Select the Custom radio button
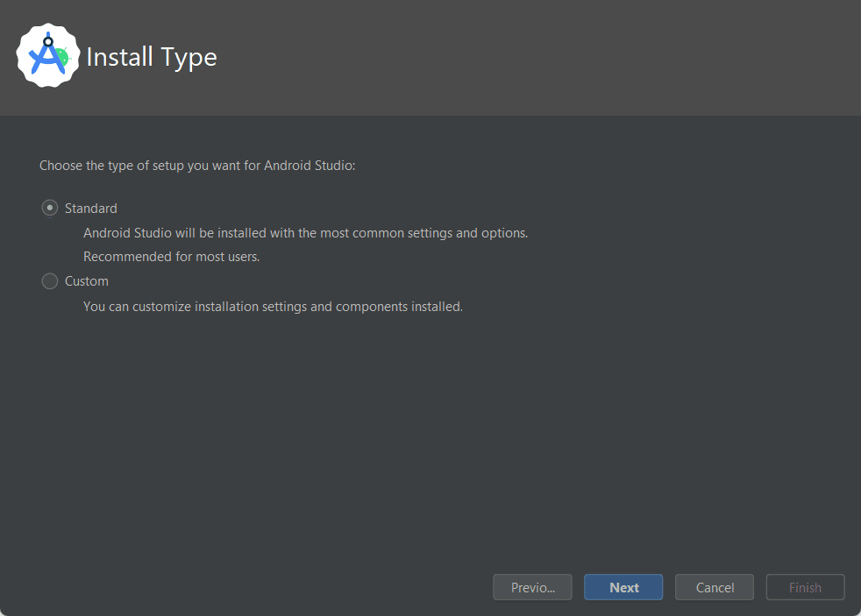The width and height of the screenshot is (861, 616). [x=50, y=281]
